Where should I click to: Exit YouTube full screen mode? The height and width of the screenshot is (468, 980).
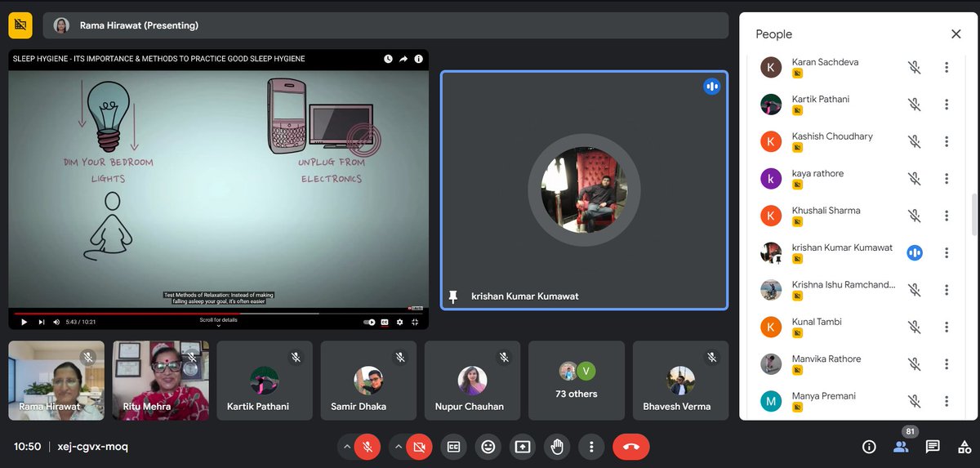tap(415, 322)
